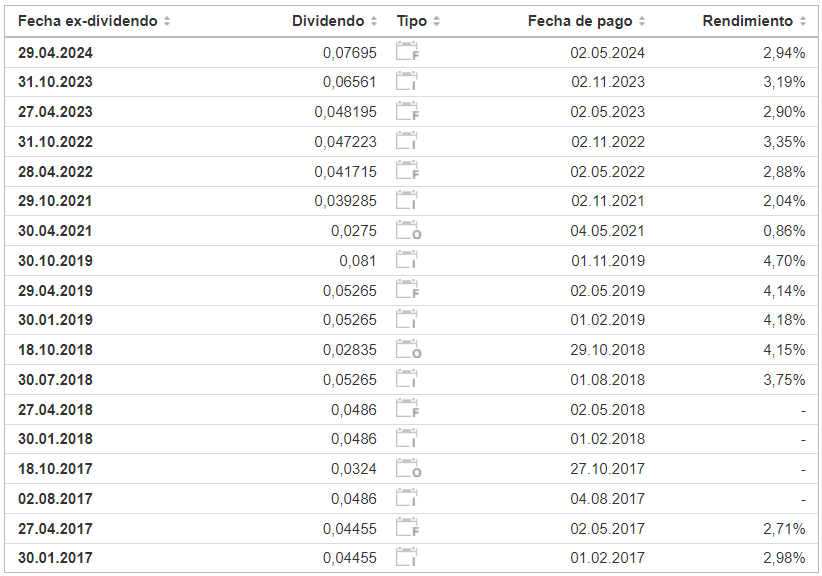Click the type icon in the 30.10.2019 row
822x576 pixels.
click(407, 261)
